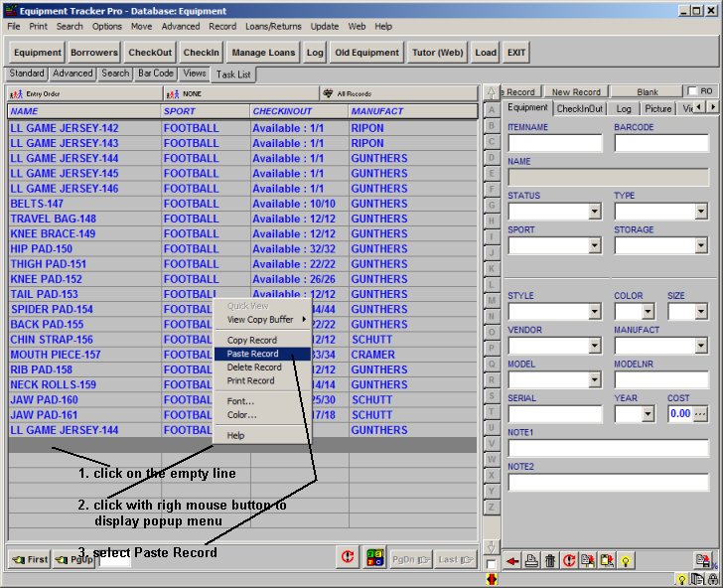
Task: Click the red left arrow icon in detail toolbar
Action: [x=512, y=561]
